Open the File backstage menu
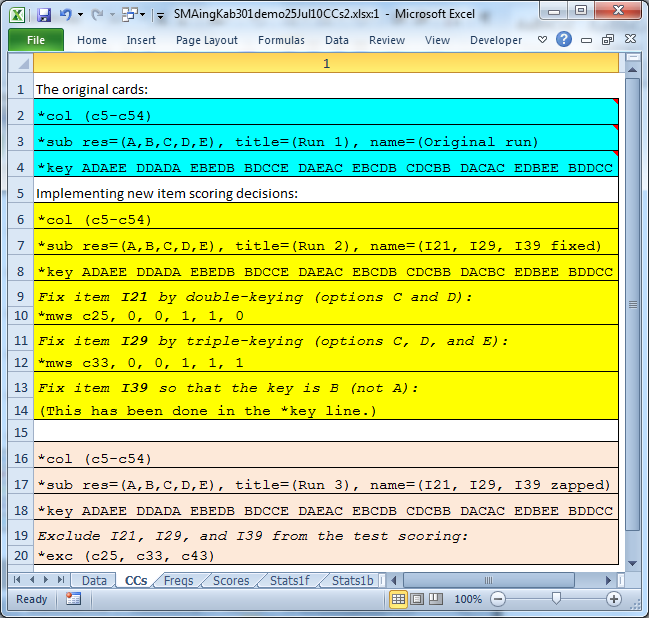 [x=36, y=40]
